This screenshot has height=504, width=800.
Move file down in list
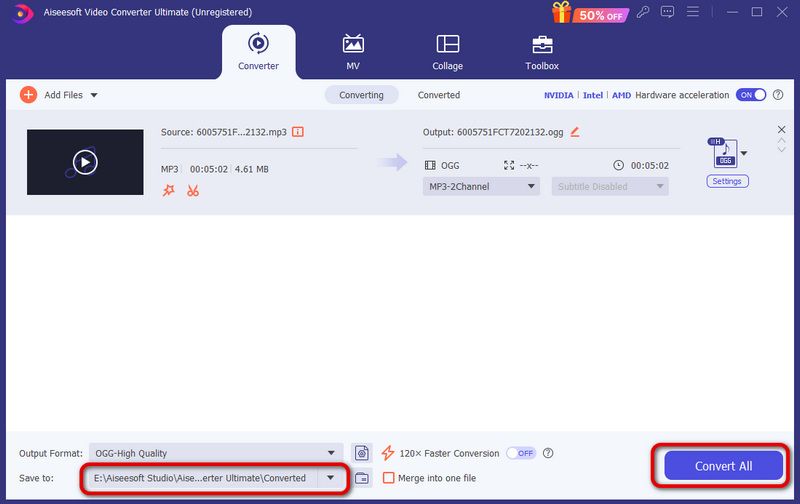781,149
